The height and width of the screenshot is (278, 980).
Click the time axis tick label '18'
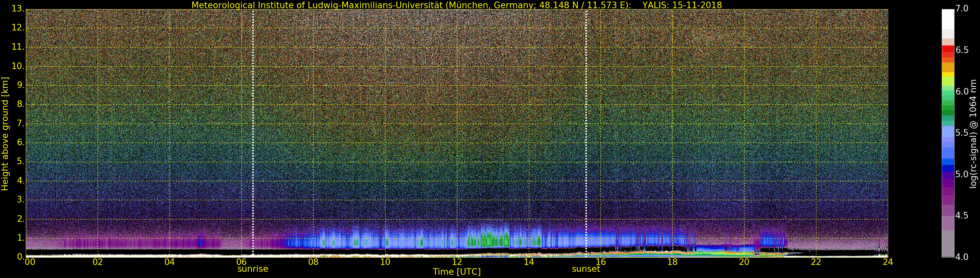(673, 262)
